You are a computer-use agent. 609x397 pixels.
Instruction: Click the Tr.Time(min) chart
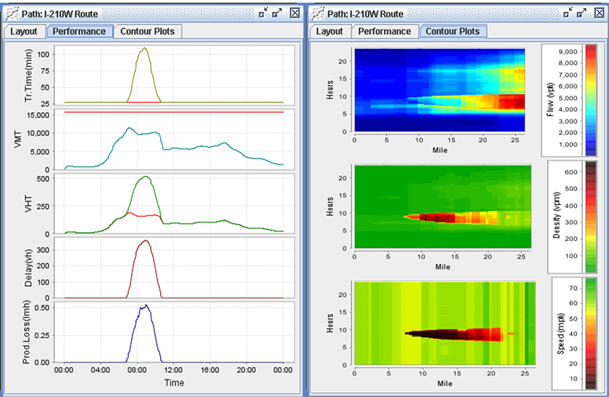[174, 75]
